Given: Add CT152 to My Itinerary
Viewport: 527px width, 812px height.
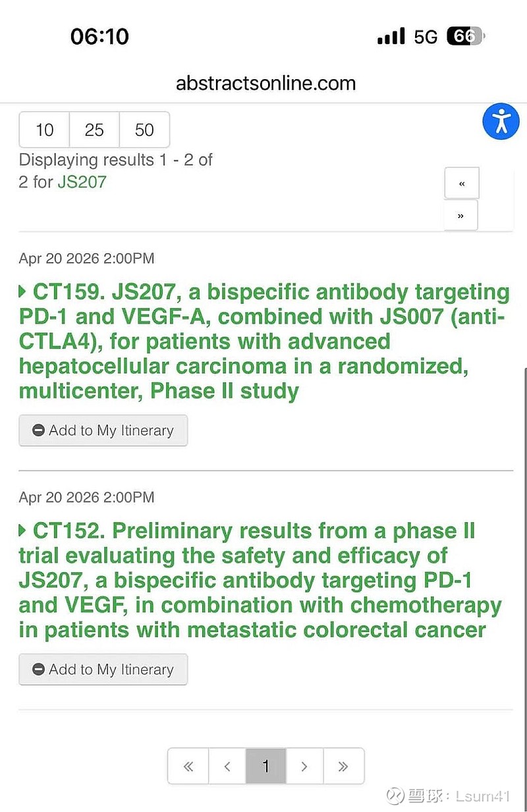Looking at the screenshot, I should (x=103, y=670).
